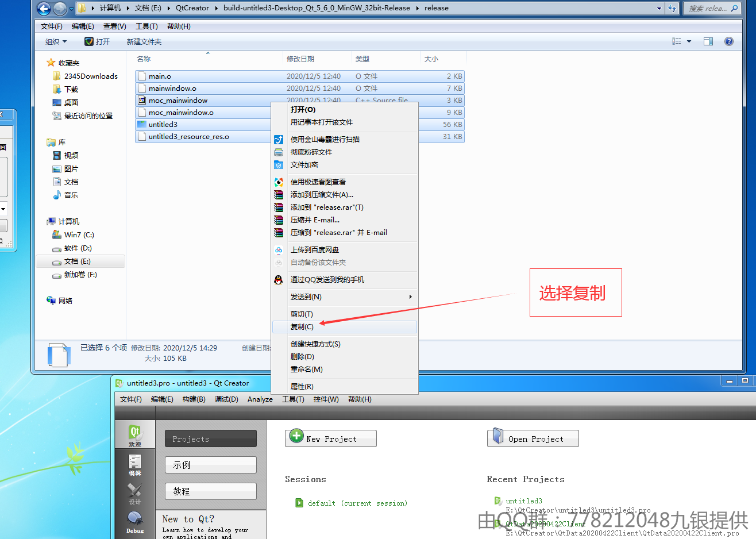Scan with Kingsoft antivirus menu entry
Image resolution: width=756 pixels, height=539 pixels.
coord(345,140)
